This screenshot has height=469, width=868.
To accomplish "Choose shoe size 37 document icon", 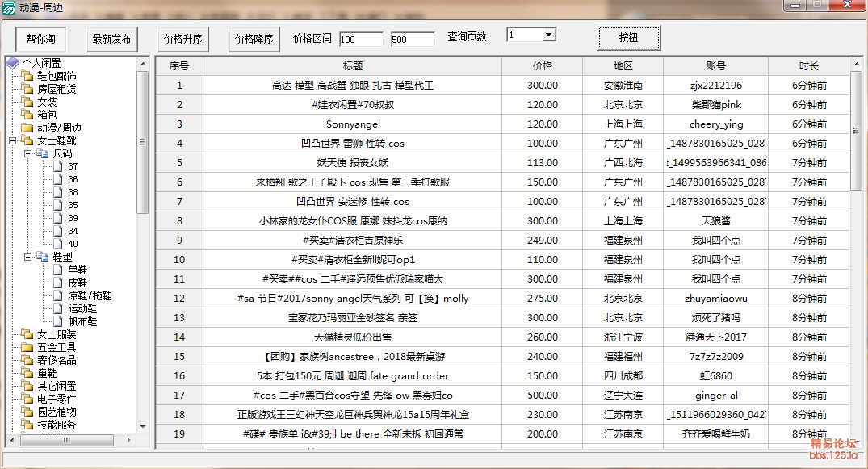I will pos(57,166).
